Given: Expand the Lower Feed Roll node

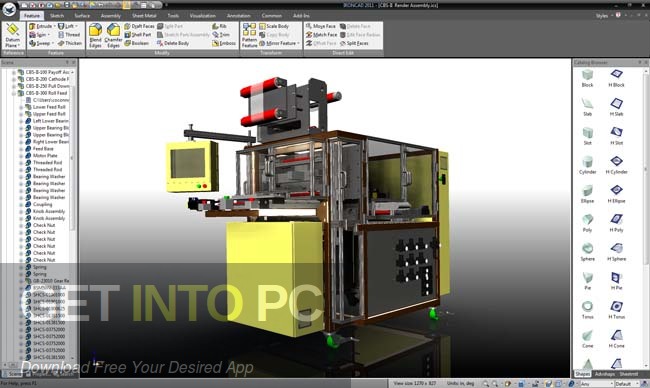Looking at the screenshot, I should [x=21, y=107].
